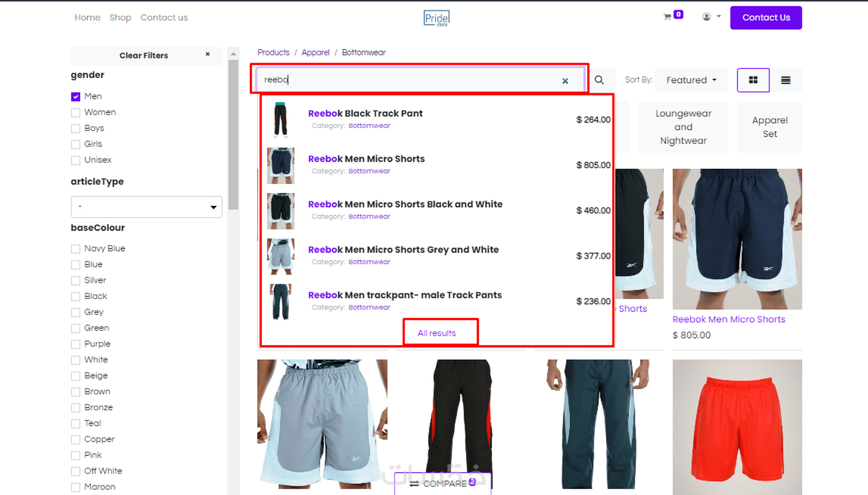Click the All results link
The height and width of the screenshot is (495, 868).
point(437,333)
